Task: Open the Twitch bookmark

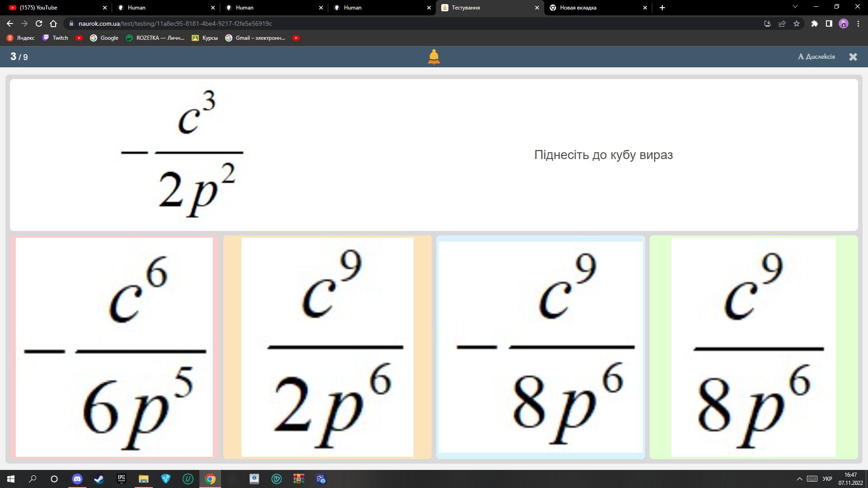Action: pyautogui.click(x=55, y=38)
